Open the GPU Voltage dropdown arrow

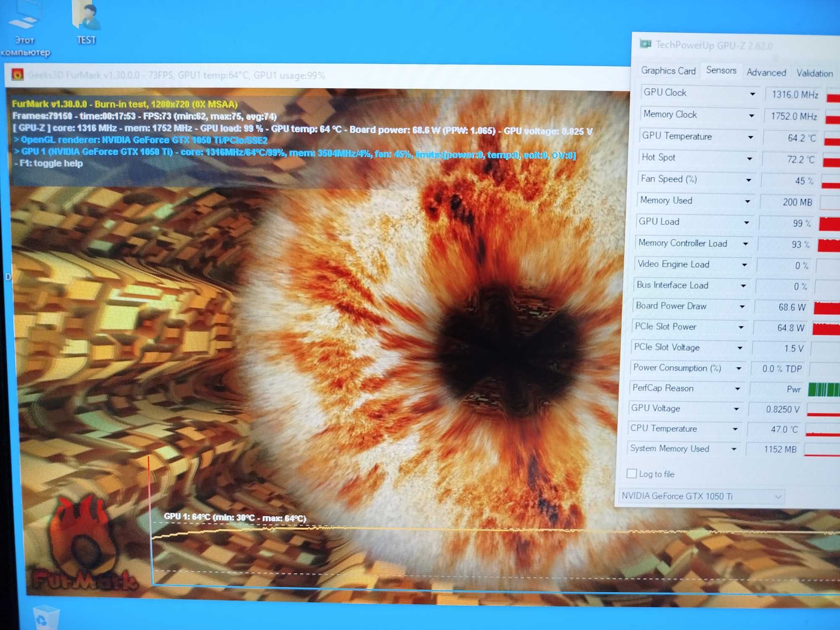coord(736,409)
